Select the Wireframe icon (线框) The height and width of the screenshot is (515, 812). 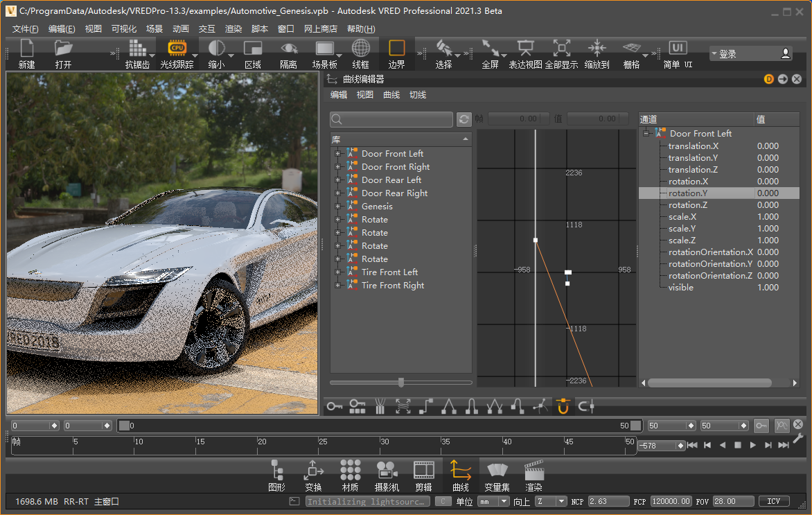(360, 49)
